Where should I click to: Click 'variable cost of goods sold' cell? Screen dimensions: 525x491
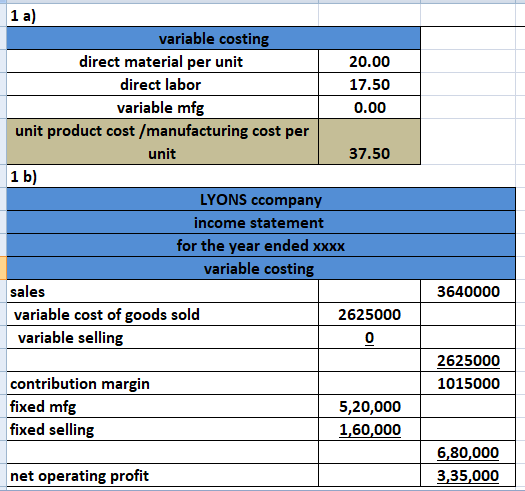[x=162, y=314]
